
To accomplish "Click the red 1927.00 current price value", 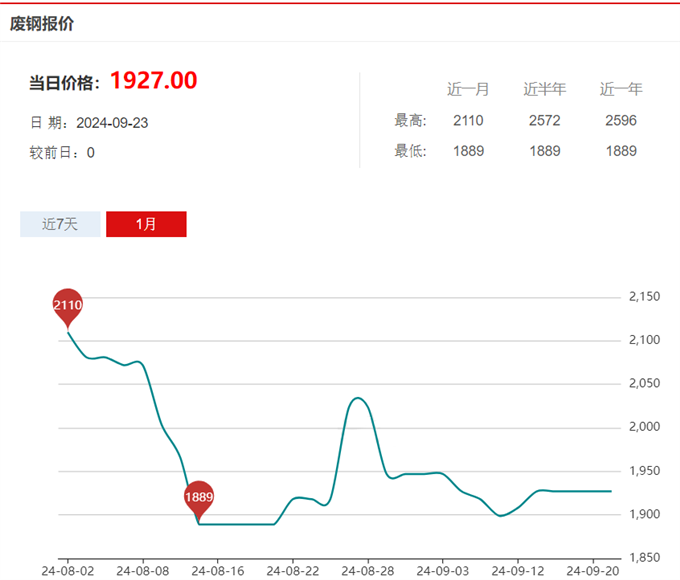I will tap(153, 81).
